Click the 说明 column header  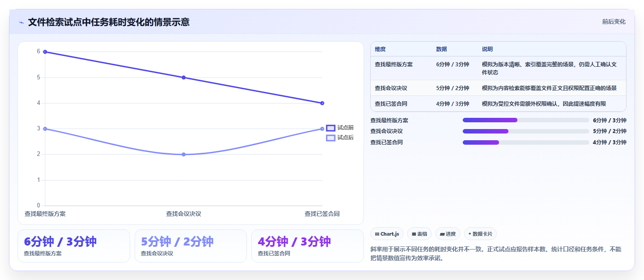(487, 49)
